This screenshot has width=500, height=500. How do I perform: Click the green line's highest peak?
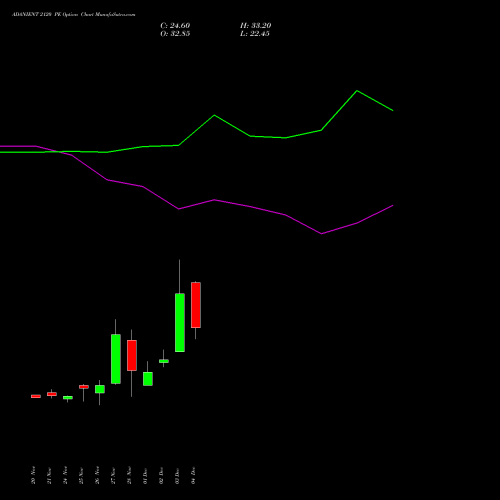[x=357, y=91]
